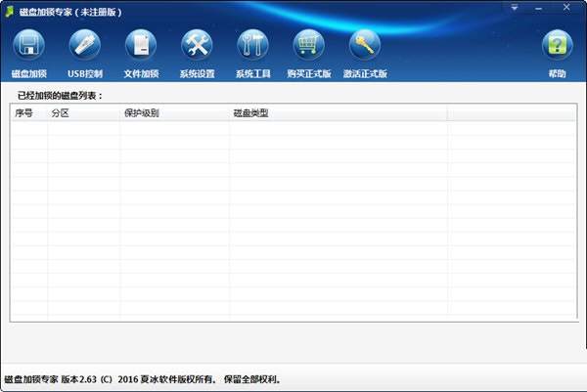Viewport: 587px width, 392px height.
Task: Click the 购买正式版 shopping cart icon
Action: coord(309,45)
